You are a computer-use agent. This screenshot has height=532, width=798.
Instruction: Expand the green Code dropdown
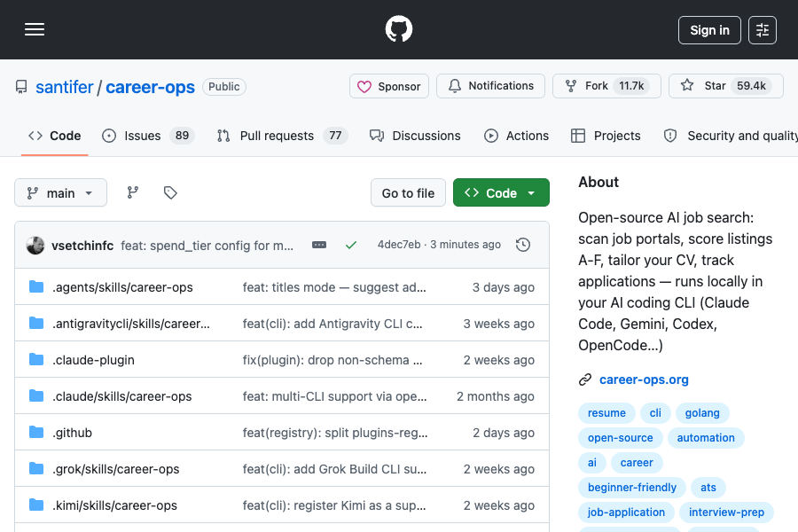501,193
